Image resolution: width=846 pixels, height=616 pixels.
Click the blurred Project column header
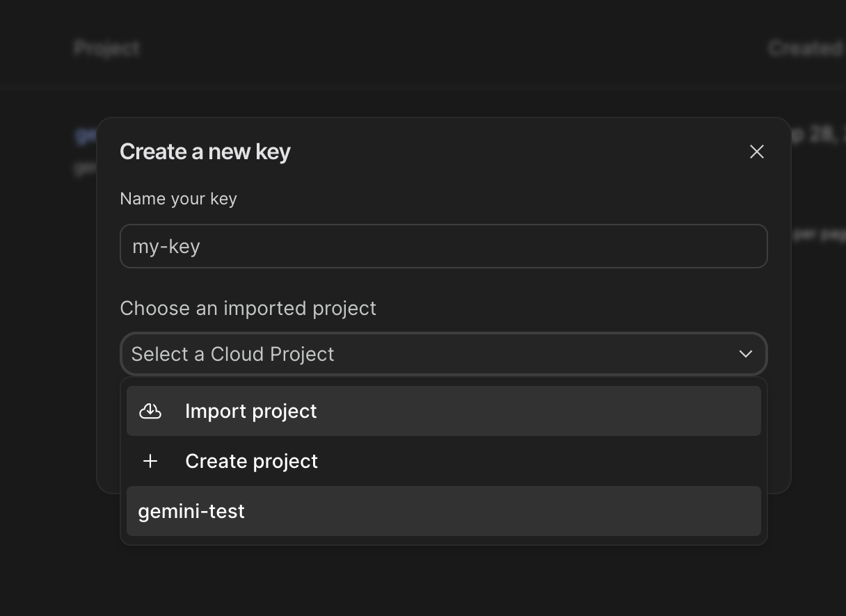(107, 48)
